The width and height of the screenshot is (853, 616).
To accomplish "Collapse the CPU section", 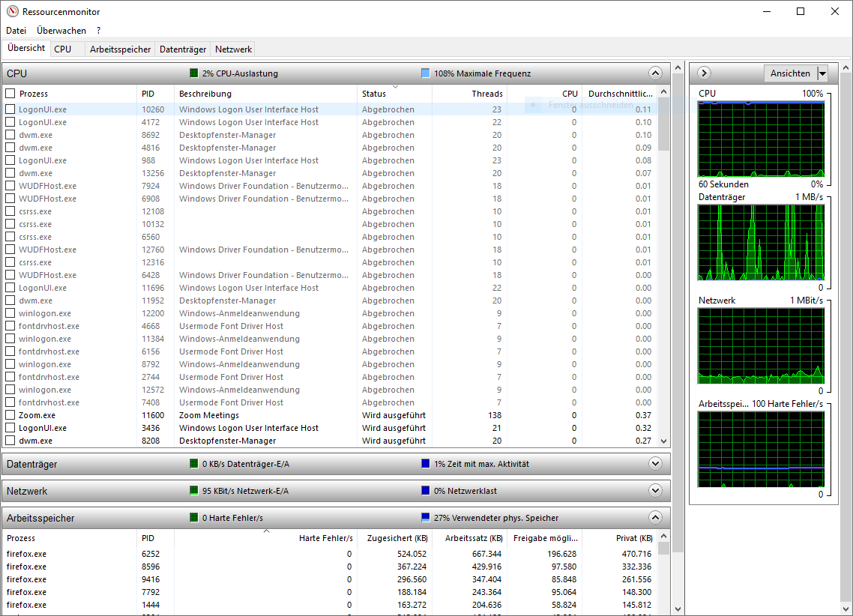I will [x=654, y=73].
